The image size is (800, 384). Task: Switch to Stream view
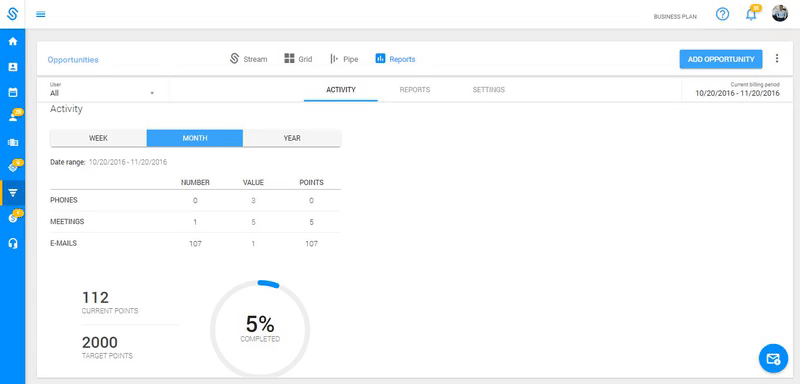click(x=248, y=59)
